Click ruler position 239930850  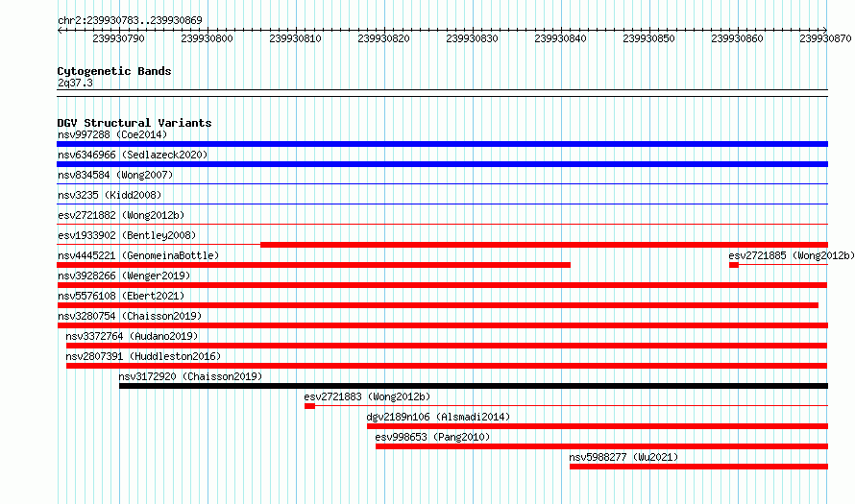(x=648, y=38)
